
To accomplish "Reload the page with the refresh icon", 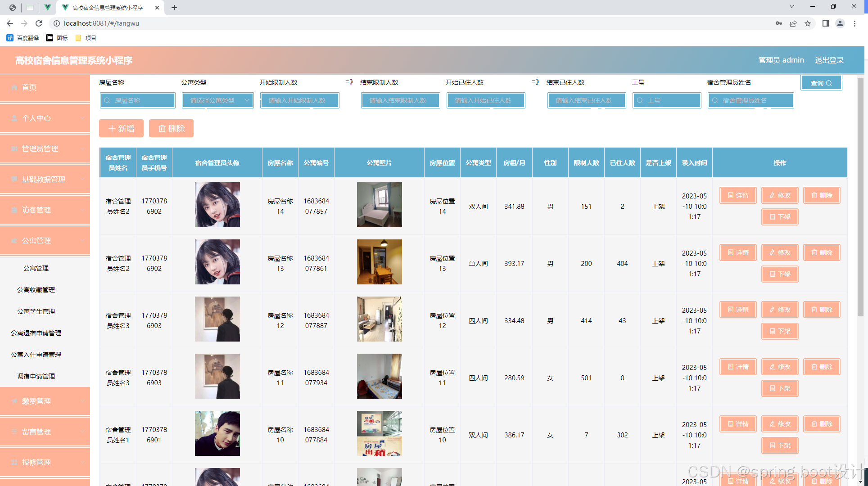I will point(39,23).
